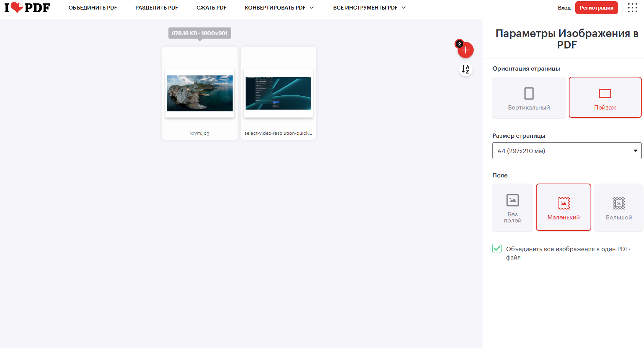Screen dimensions: 644x348
Task: Select the Вертикальный page orientation
Action: pos(529,97)
